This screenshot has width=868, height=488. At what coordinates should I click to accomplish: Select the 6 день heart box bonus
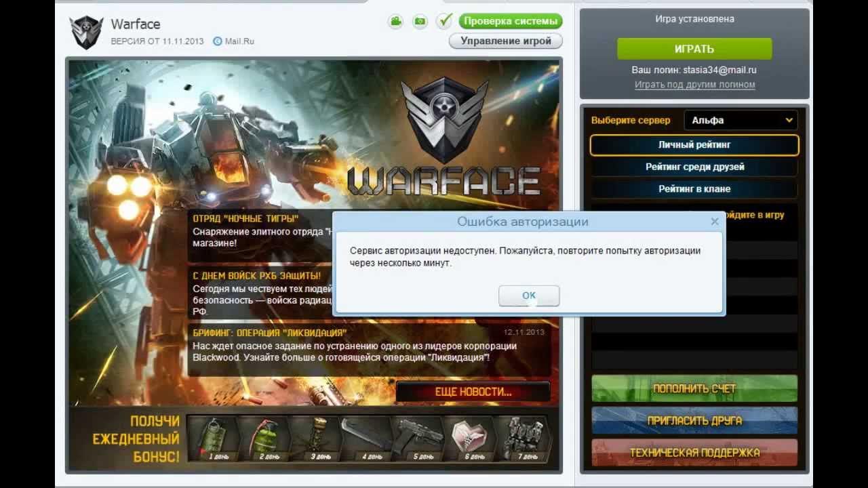pyautogui.click(x=470, y=439)
